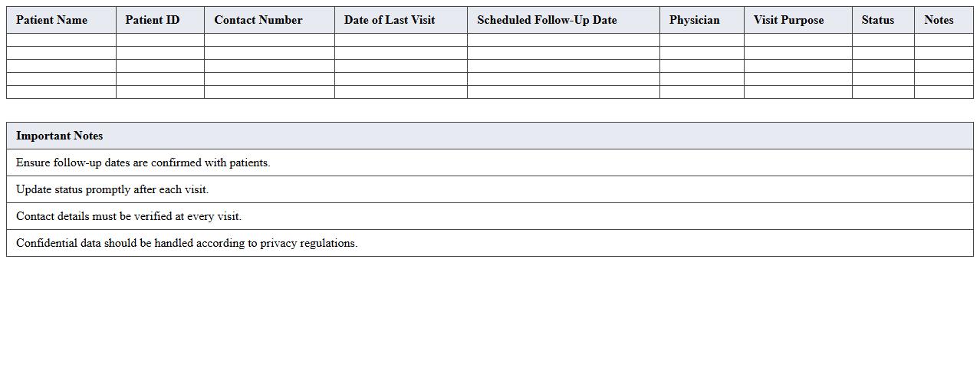Click the Contact Number column header

point(258,20)
